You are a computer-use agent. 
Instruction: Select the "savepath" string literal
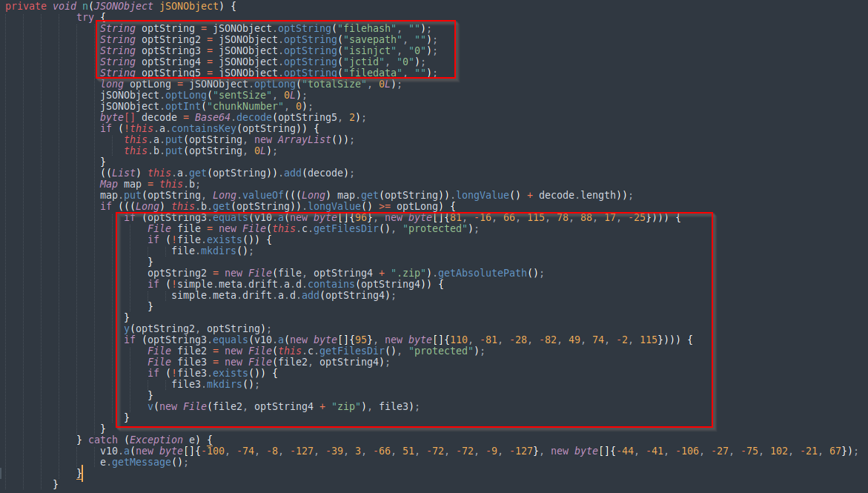[373, 39]
